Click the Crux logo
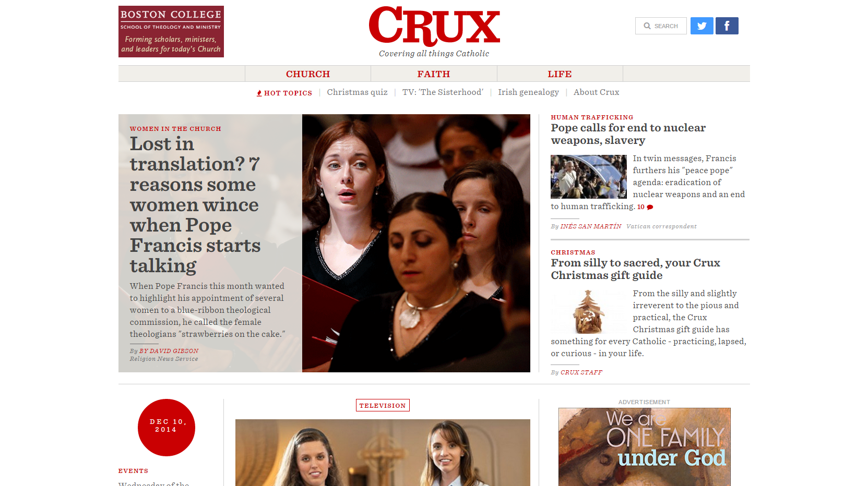 click(x=434, y=27)
